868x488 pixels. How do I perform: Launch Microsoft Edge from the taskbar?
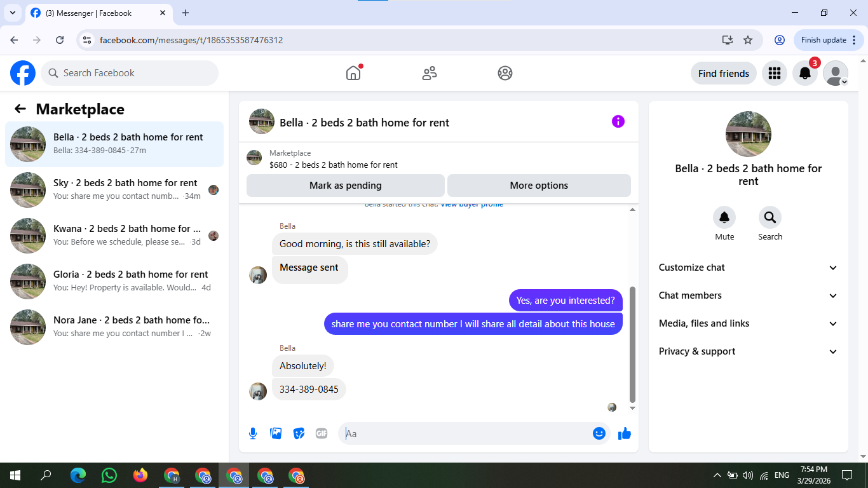pyautogui.click(x=78, y=475)
